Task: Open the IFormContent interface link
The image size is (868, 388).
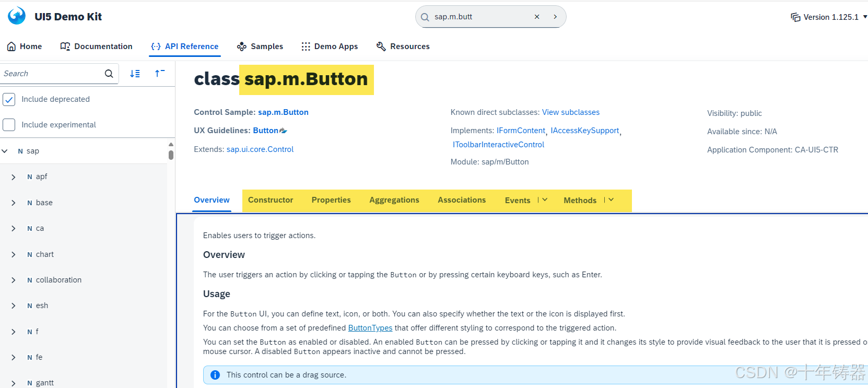Action: pyautogui.click(x=521, y=131)
